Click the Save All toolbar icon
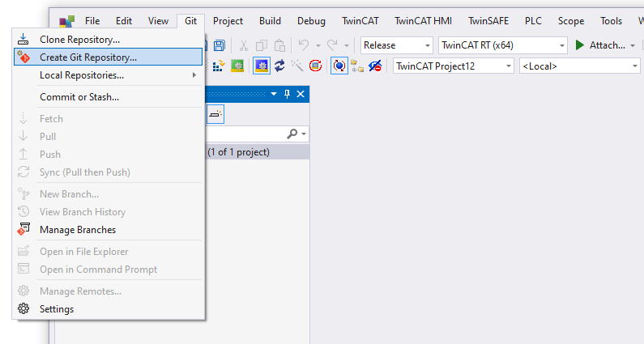644x344 pixels. 220,45
